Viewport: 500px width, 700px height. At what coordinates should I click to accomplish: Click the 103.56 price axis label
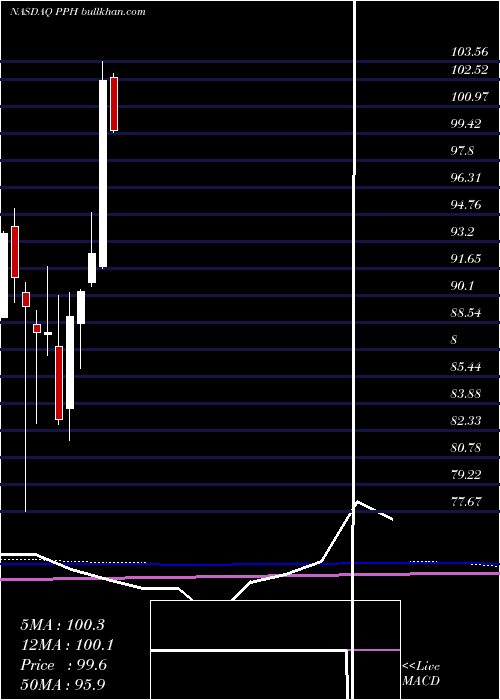click(469, 52)
